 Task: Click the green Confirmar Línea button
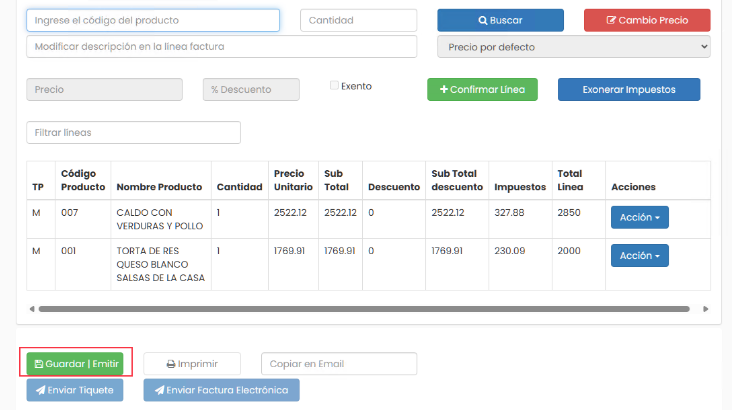[482, 89]
